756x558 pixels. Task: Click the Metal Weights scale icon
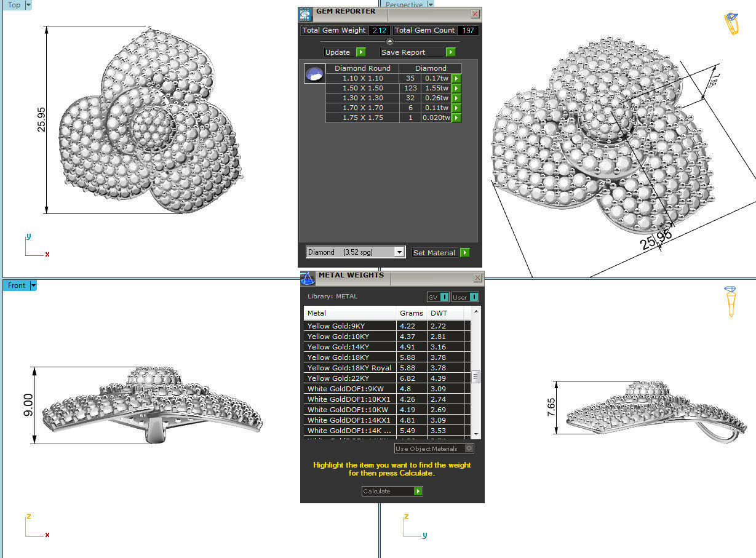coord(308,278)
